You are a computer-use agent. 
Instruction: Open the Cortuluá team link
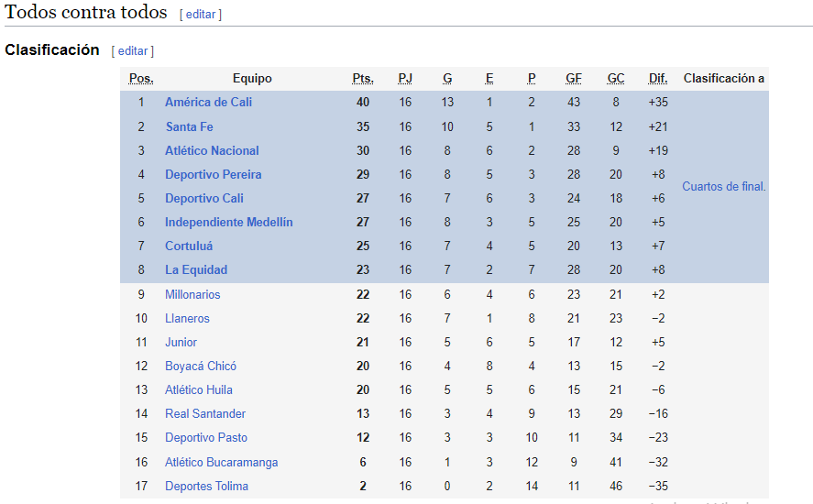[x=189, y=247]
